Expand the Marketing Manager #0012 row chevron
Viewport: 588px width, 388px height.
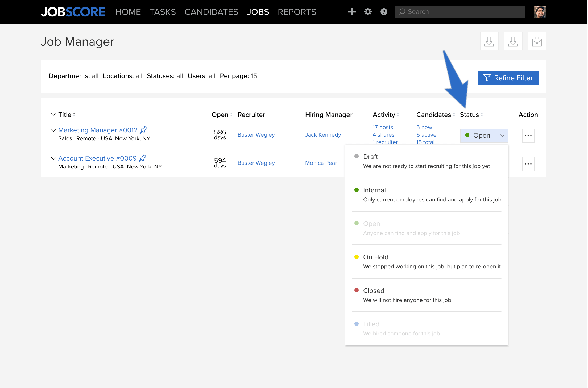(x=53, y=130)
